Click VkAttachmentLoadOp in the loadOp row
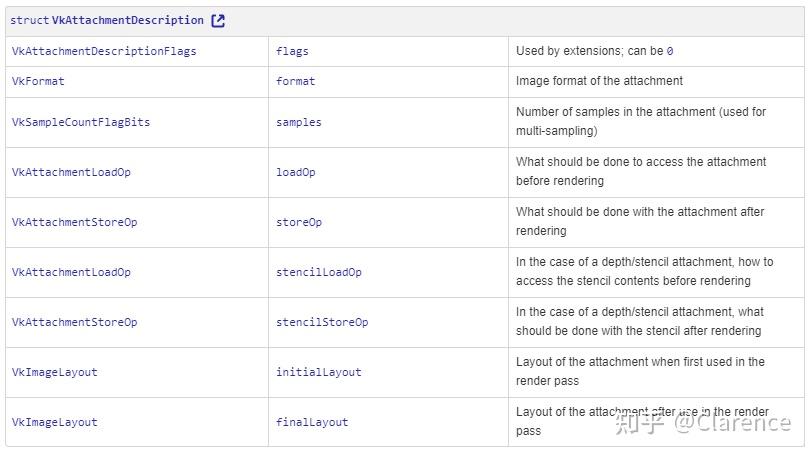 (71, 172)
